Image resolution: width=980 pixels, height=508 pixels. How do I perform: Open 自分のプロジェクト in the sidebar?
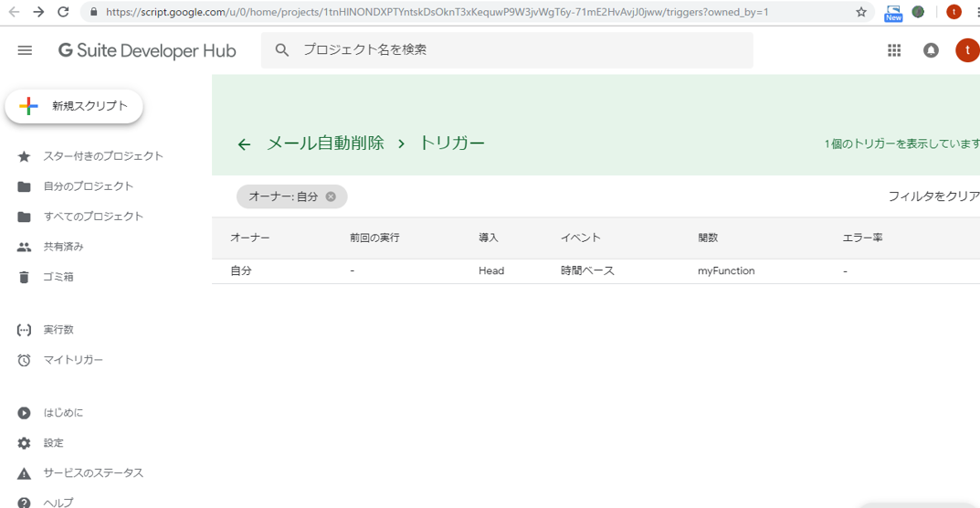coord(89,186)
